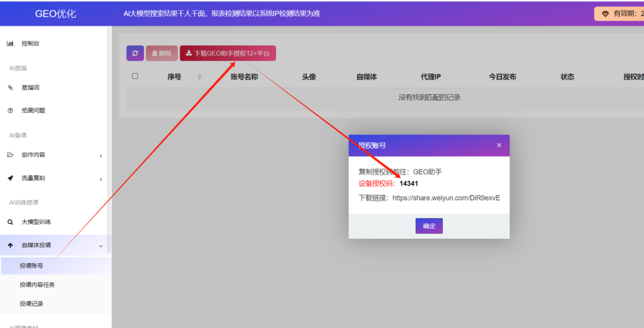Click 下载GEO助手授权12+平台 button
The image size is (644, 328).
228,53
